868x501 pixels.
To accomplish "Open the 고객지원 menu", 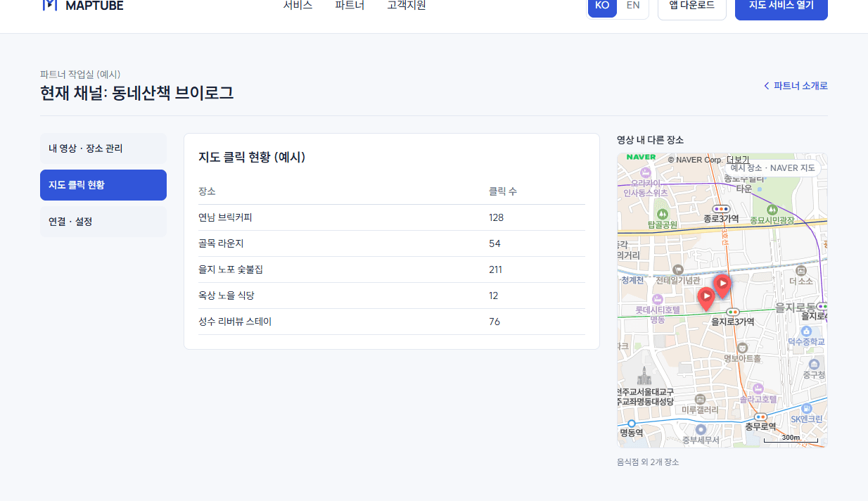I will coord(407,6).
